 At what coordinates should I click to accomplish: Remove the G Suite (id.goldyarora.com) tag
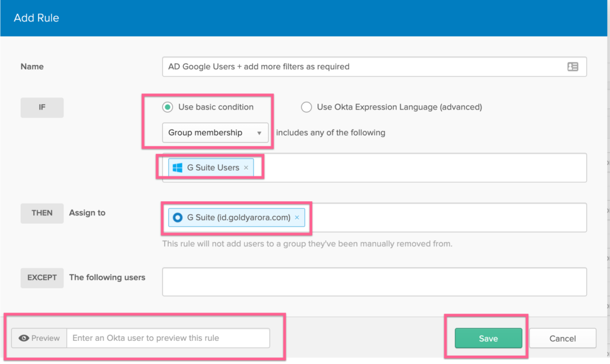click(x=297, y=217)
